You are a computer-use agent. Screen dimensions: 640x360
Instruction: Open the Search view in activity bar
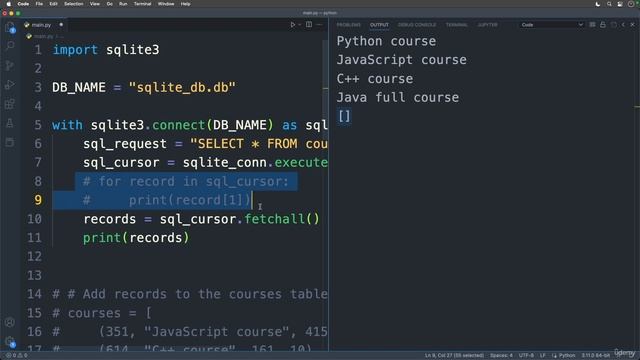[10, 46]
